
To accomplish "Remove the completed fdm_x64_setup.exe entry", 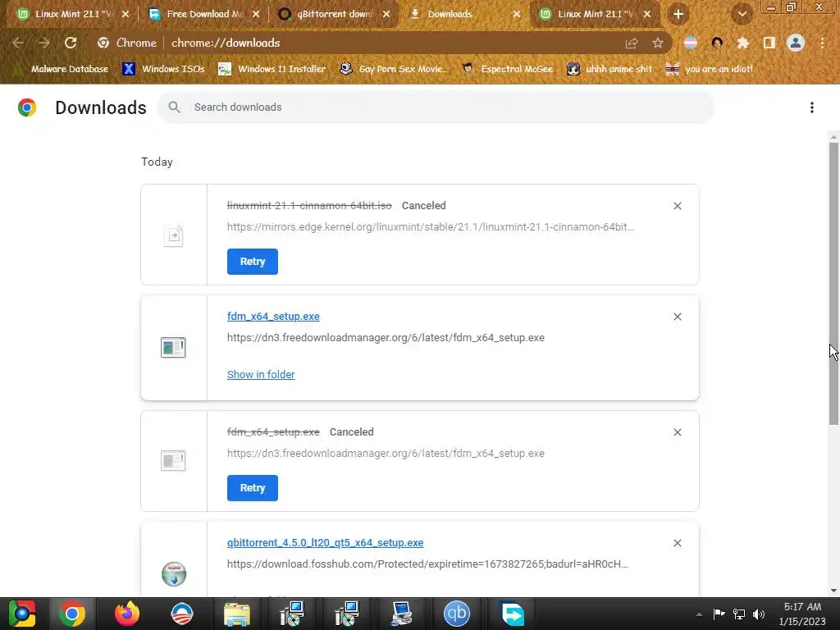I will click(677, 317).
